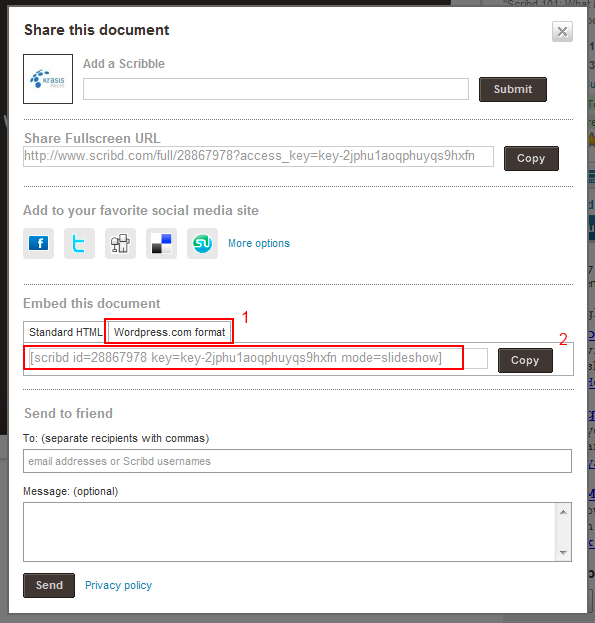Share document on Facebook
The image size is (595, 623).
point(39,243)
